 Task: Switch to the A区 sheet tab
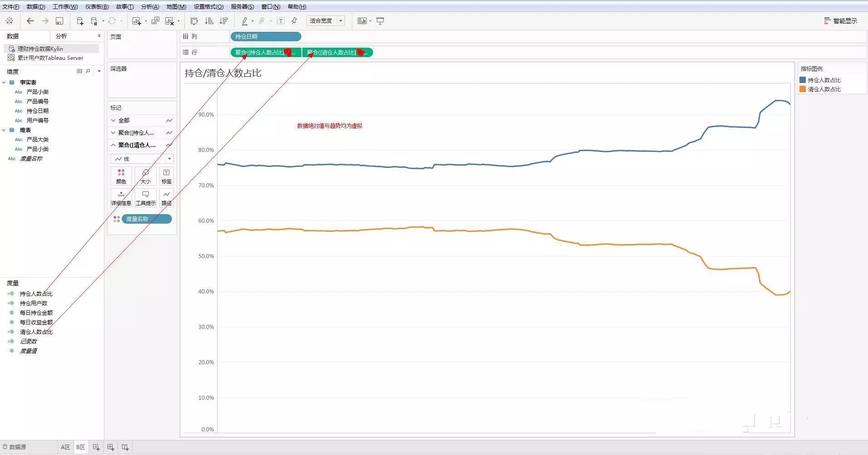(x=65, y=447)
